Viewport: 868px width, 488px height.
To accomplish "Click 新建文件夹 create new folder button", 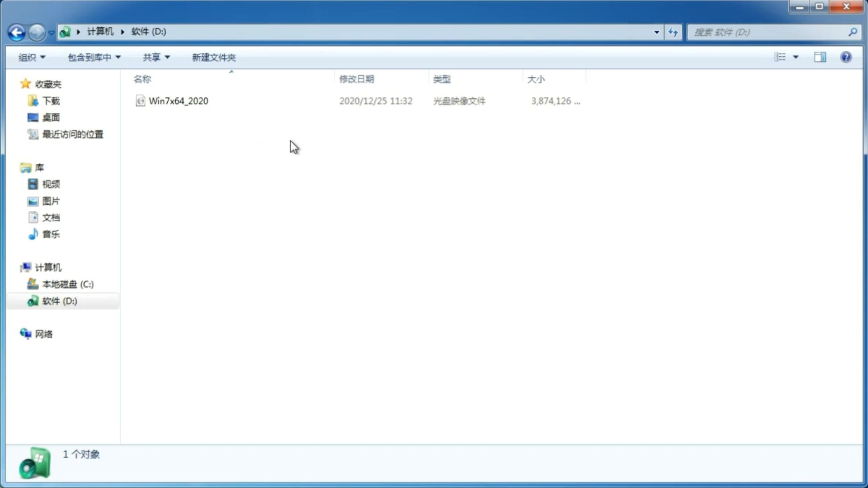I will click(x=213, y=57).
